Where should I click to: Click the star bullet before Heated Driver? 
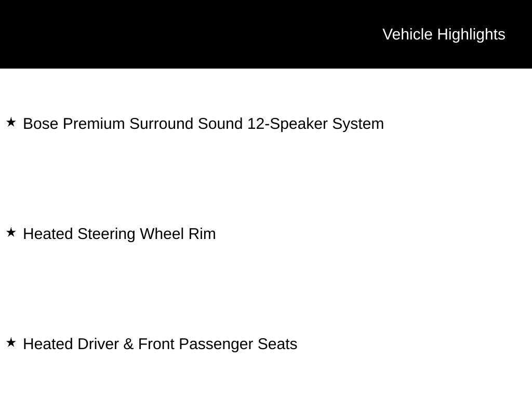(x=11, y=342)
